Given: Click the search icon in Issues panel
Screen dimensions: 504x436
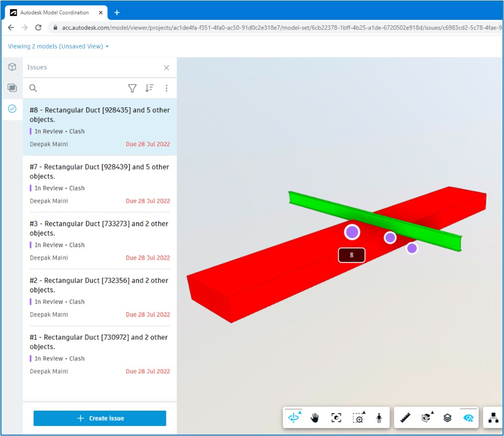Looking at the screenshot, I should pos(33,88).
